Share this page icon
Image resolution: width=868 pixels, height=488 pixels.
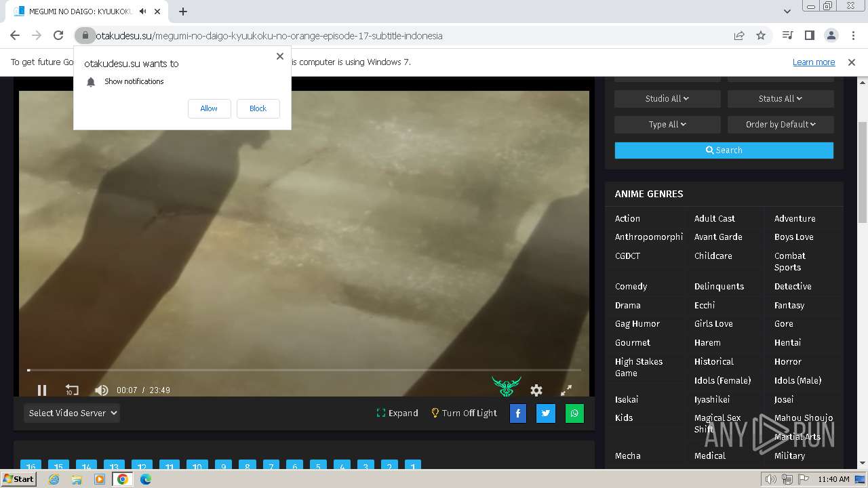(739, 35)
